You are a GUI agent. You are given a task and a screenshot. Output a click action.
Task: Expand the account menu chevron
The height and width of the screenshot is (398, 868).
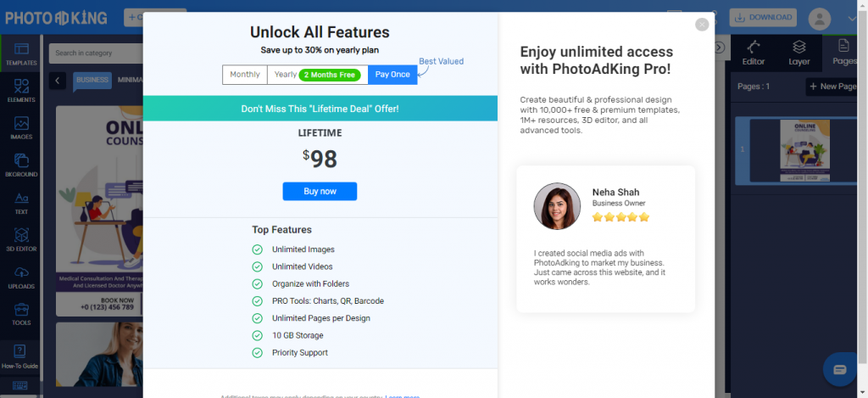[853, 19]
